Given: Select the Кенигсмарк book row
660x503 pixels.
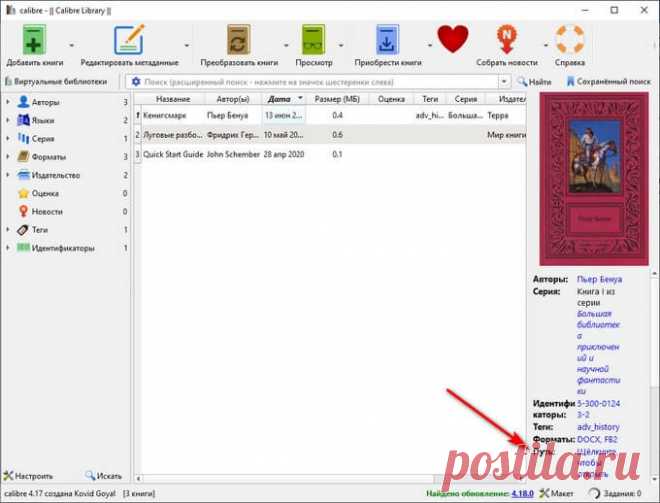Looking at the screenshot, I should coord(330,115).
